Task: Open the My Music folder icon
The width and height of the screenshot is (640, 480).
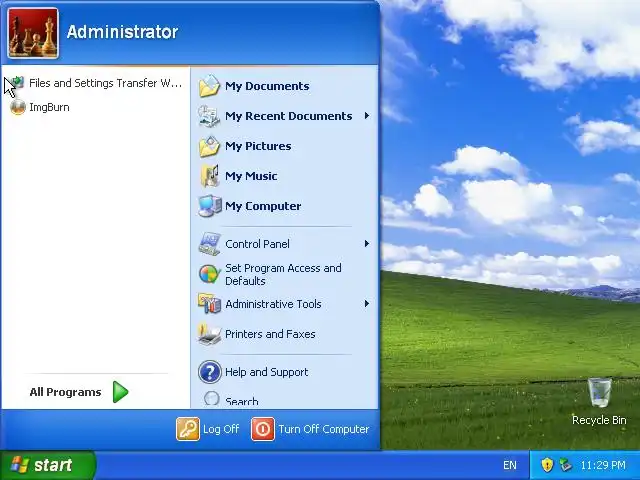Action: click(209, 176)
